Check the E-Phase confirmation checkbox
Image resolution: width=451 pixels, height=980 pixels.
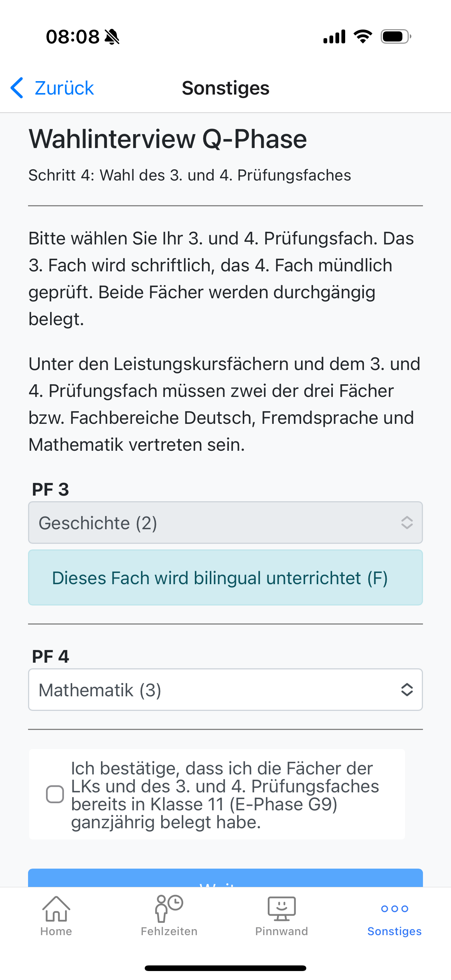(55, 794)
